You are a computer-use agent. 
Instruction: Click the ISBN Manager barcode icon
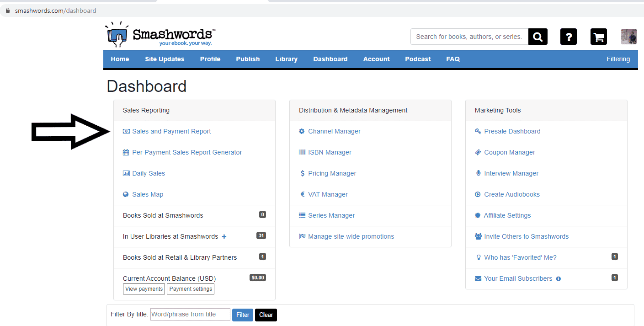click(x=302, y=152)
